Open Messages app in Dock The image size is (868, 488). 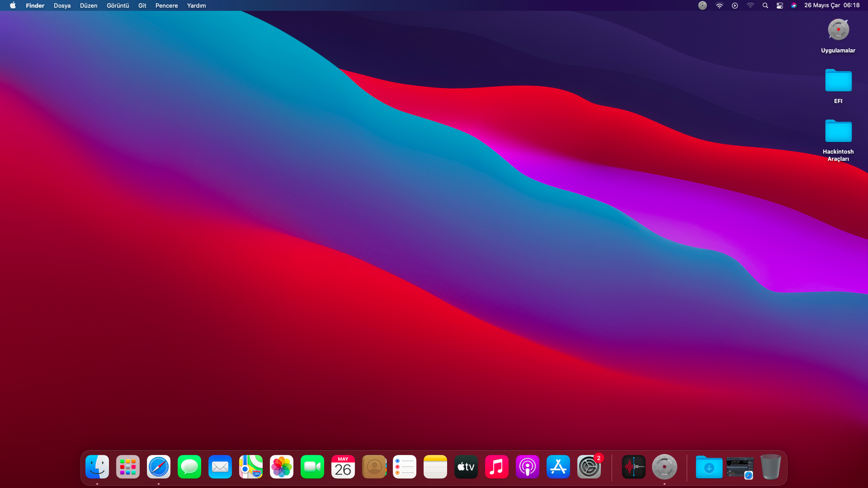pos(189,467)
